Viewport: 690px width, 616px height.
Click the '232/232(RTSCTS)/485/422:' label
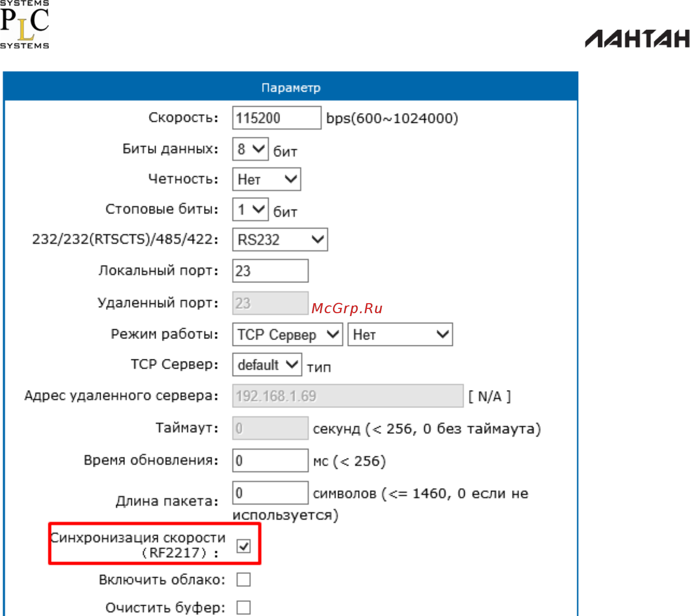tap(125, 239)
